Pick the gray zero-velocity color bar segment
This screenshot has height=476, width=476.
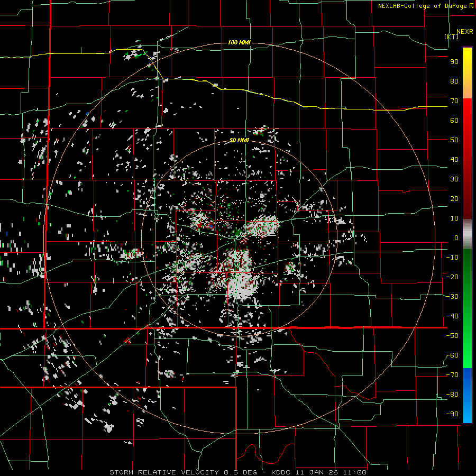467,234
